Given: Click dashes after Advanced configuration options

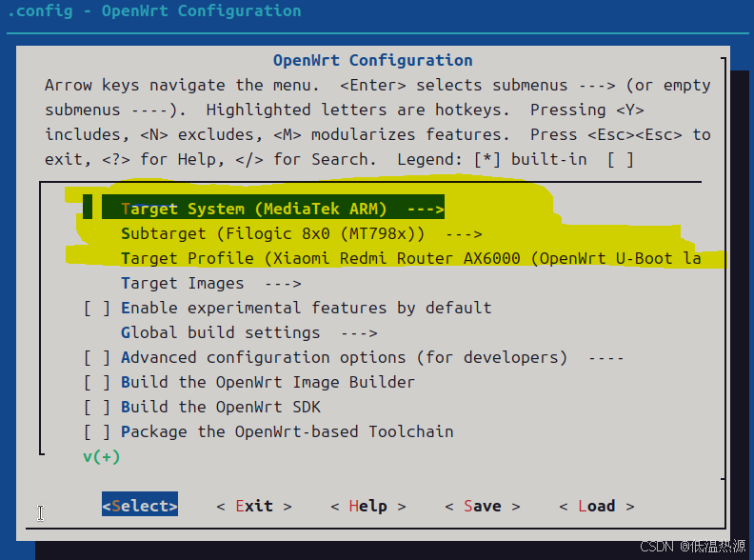Looking at the screenshot, I should tap(605, 357).
